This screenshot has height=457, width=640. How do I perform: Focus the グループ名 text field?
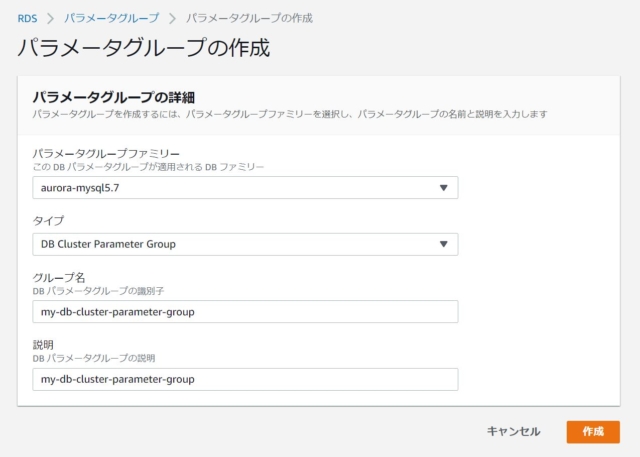click(245, 312)
